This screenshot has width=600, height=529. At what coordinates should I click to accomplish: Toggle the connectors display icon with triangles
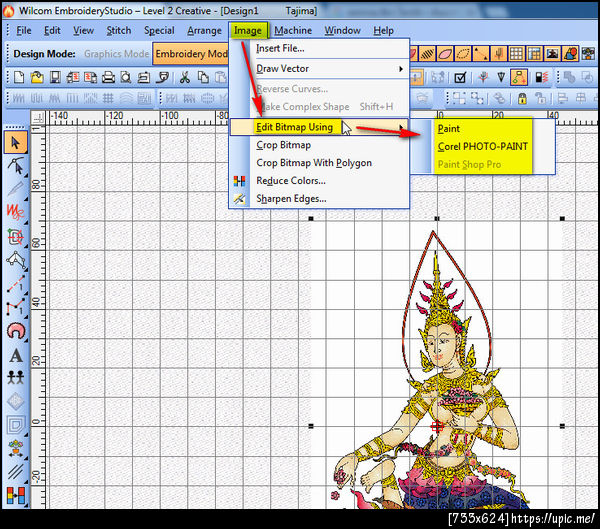480,54
